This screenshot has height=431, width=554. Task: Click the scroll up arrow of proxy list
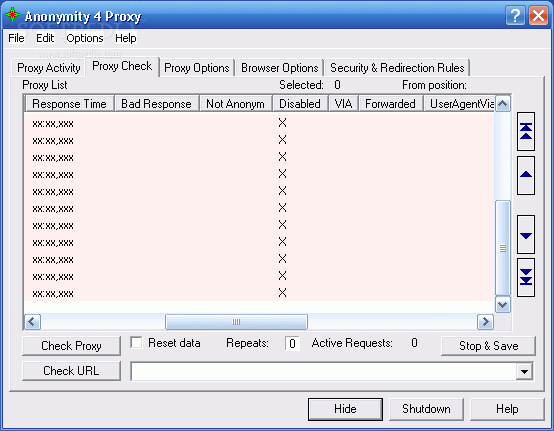click(502, 104)
